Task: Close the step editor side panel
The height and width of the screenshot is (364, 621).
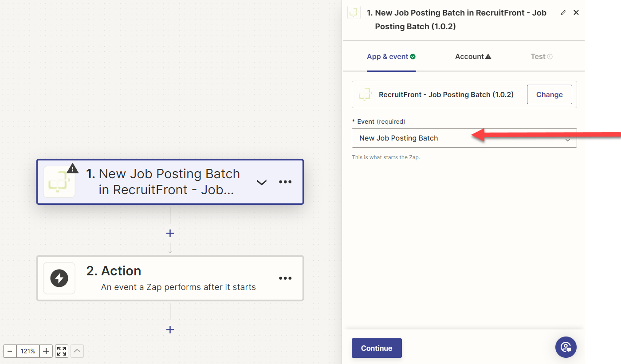Action: 576,13
